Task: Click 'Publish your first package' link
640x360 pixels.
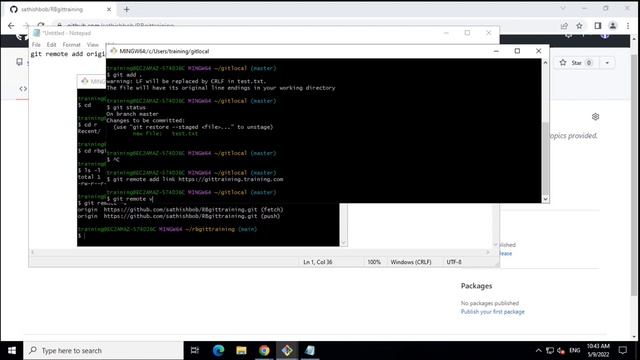Action: point(493,312)
